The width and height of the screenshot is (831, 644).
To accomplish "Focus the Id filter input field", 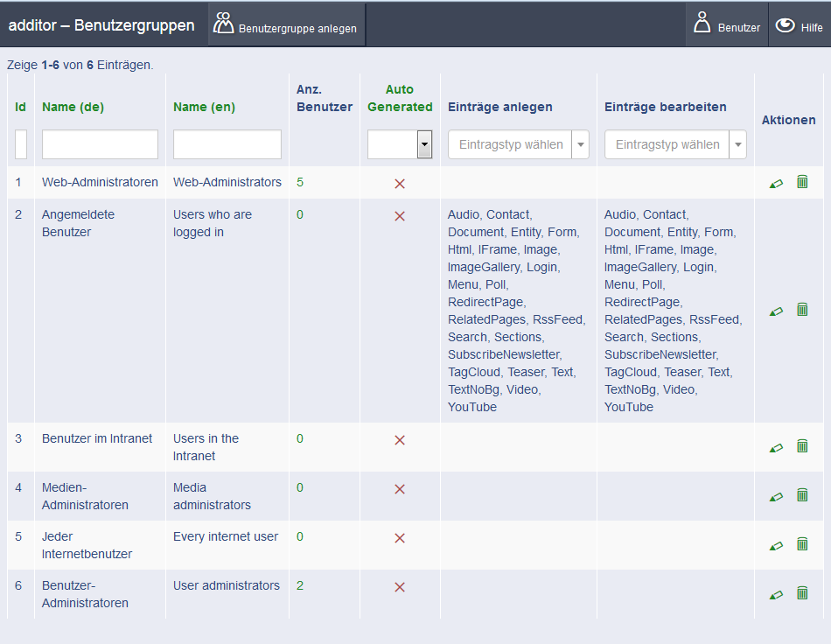I will tap(21, 144).
